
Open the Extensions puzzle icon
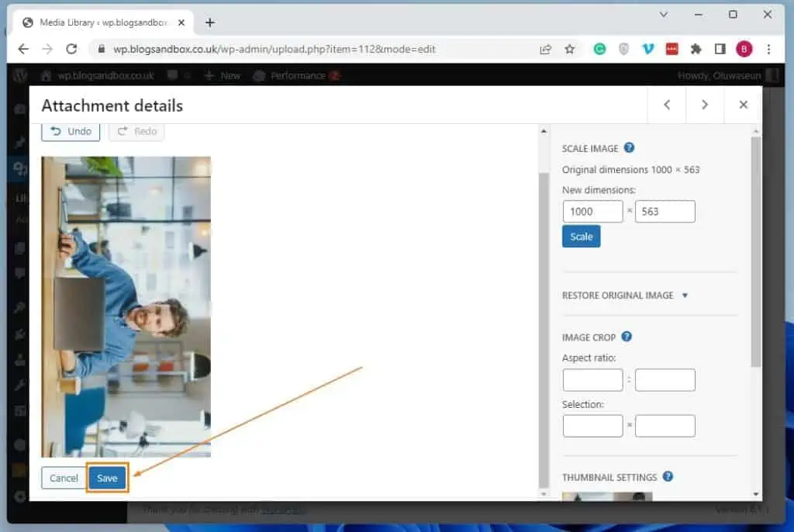696,49
